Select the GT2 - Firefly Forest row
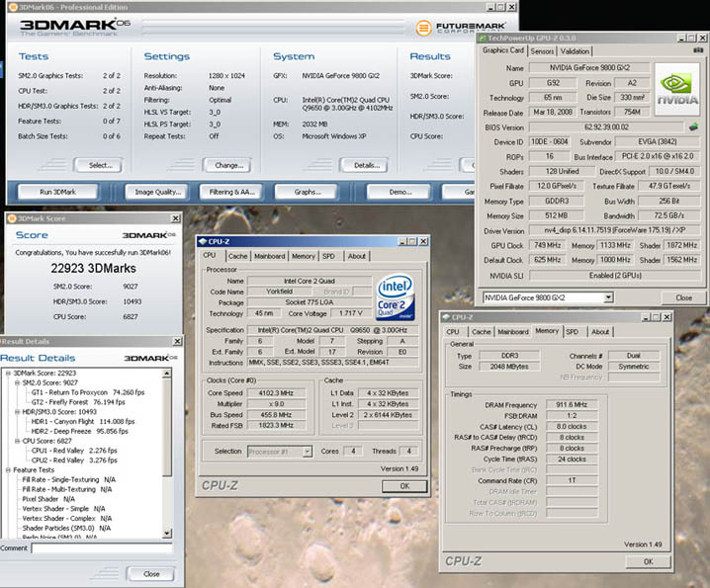Image resolution: width=710 pixels, height=588 pixels. tap(78, 402)
